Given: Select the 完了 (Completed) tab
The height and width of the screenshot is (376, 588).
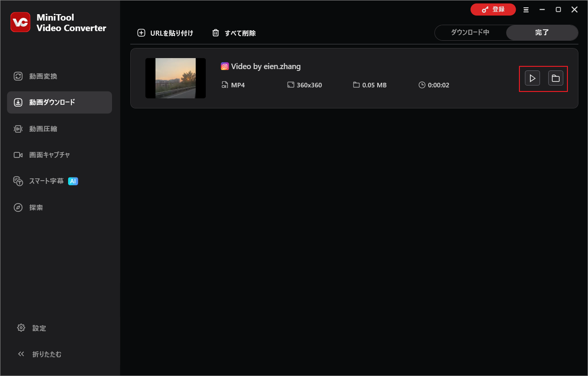Looking at the screenshot, I should [x=542, y=32].
